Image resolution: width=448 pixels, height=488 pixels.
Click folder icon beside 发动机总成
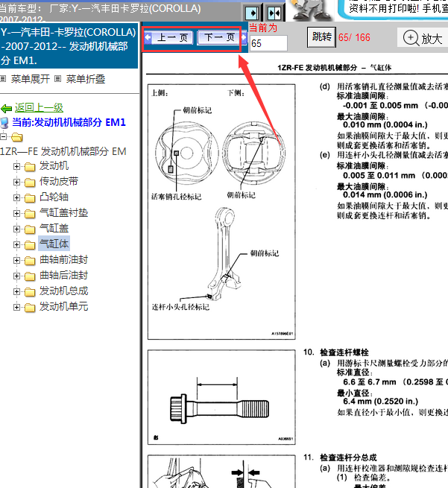(x=30, y=292)
